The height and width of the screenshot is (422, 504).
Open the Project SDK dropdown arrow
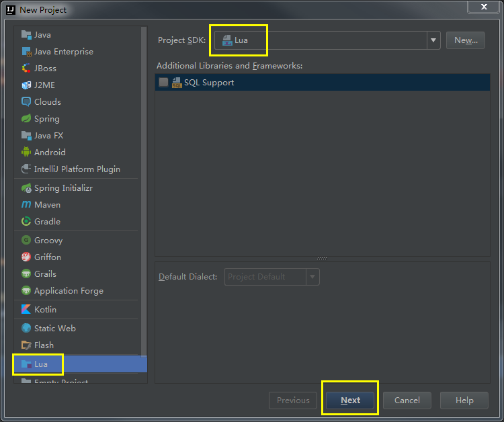click(433, 40)
